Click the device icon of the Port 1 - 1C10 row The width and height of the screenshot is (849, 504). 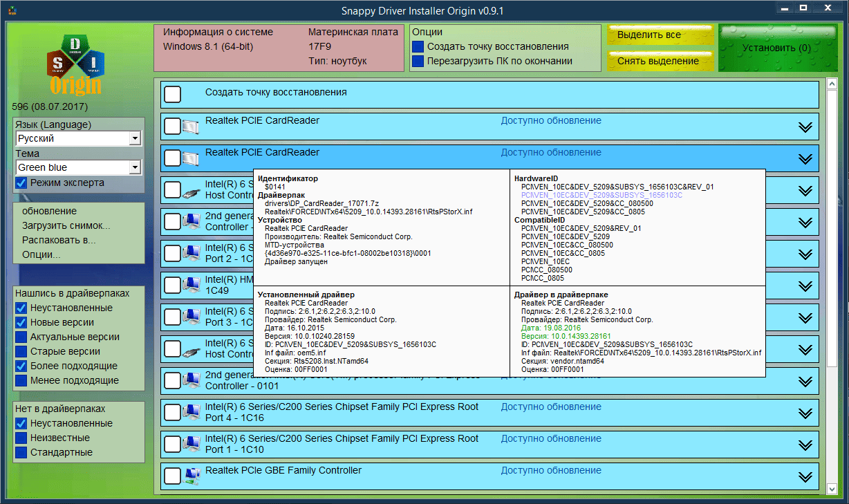pyautogui.click(x=192, y=445)
